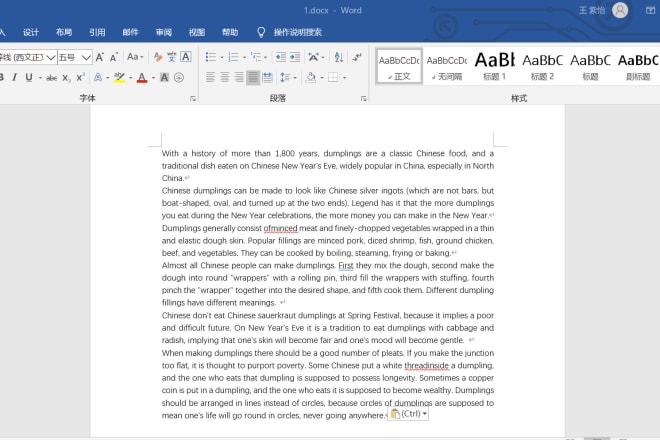Viewport: 660px width, 440px height.
Task: Apply strikethrough formatting
Action: pyautogui.click(x=51, y=77)
